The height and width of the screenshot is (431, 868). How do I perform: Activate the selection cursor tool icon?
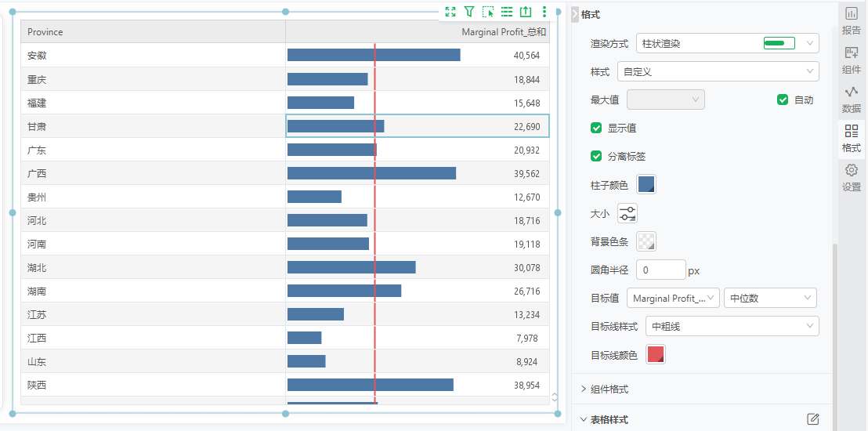click(488, 12)
